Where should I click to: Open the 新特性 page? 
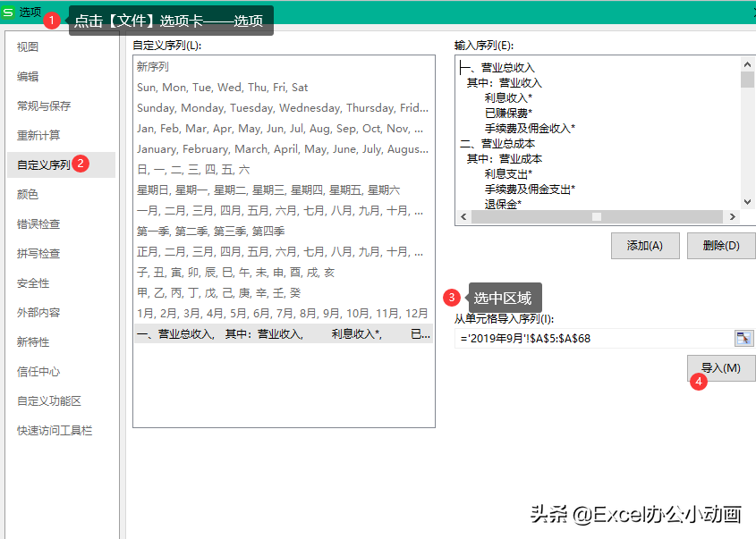(x=33, y=341)
